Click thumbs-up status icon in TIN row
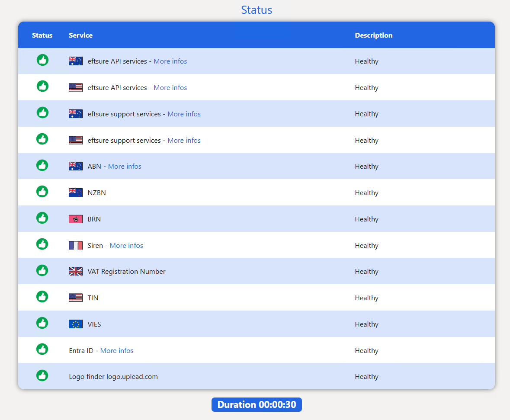Image resolution: width=510 pixels, height=420 pixels. (42, 297)
